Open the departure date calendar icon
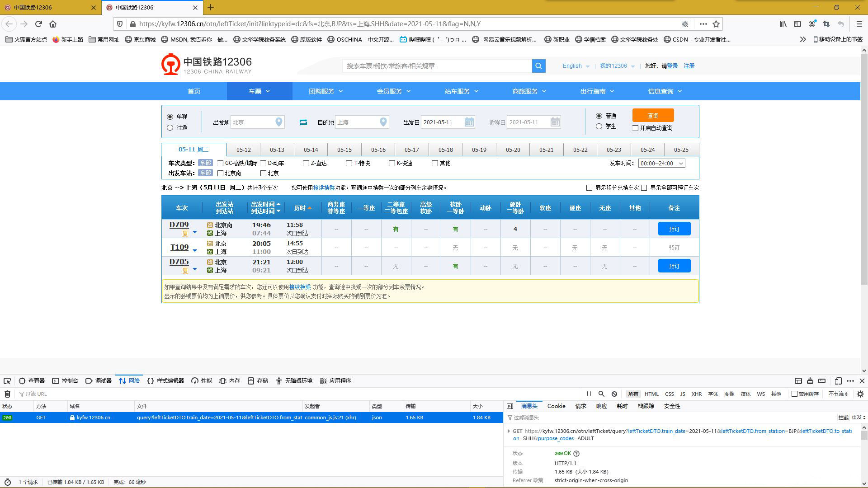 469,122
